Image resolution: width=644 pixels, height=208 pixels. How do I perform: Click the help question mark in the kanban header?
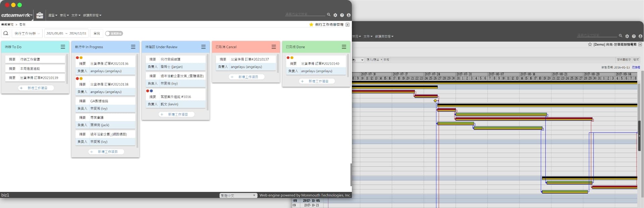pyautogui.click(x=342, y=15)
